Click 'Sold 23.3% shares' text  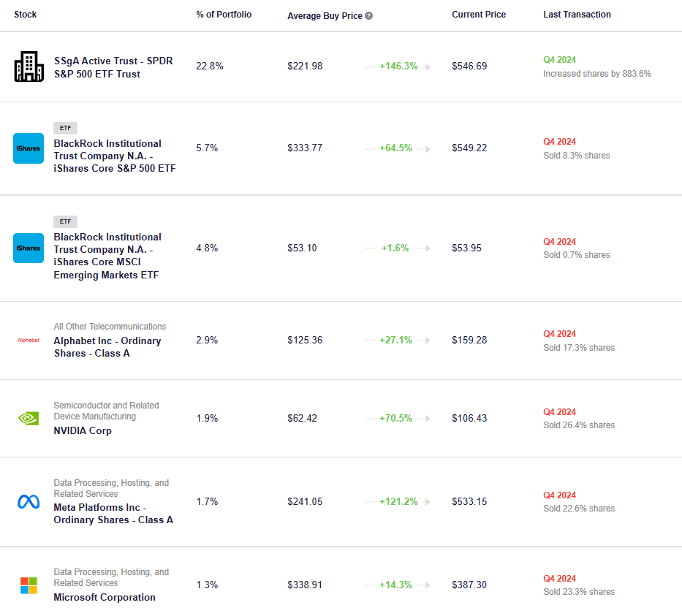tap(579, 592)
